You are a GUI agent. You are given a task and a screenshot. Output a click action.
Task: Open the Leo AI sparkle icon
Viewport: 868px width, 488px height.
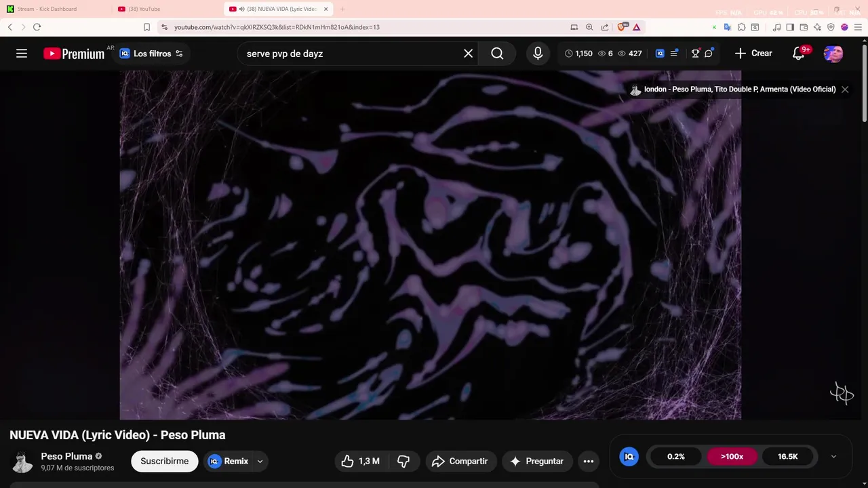(x=817, y=27)
